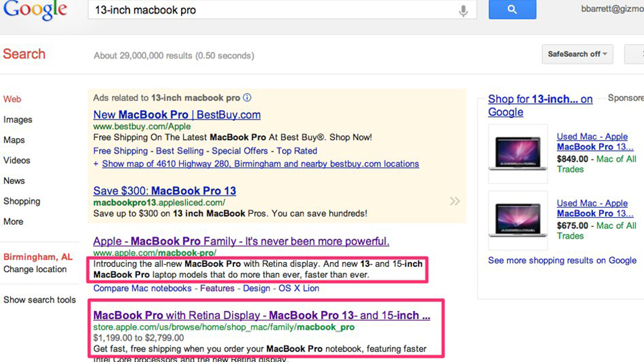Click Compare Mac notebooks sitelink
This screenshot has width=644, height=362.
coord(142,288)
